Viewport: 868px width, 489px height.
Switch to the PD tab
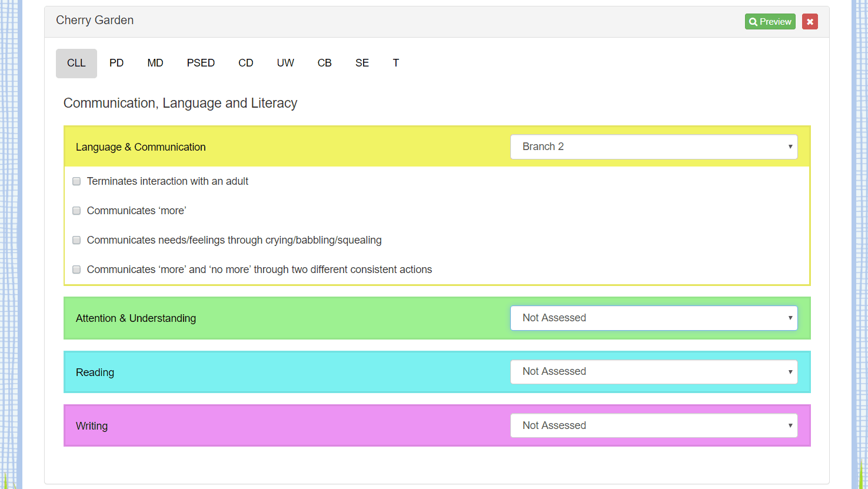click(x=116, y=63)
